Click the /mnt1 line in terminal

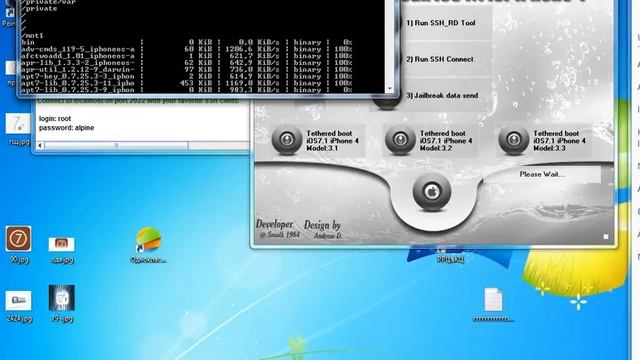coord(32,36)
